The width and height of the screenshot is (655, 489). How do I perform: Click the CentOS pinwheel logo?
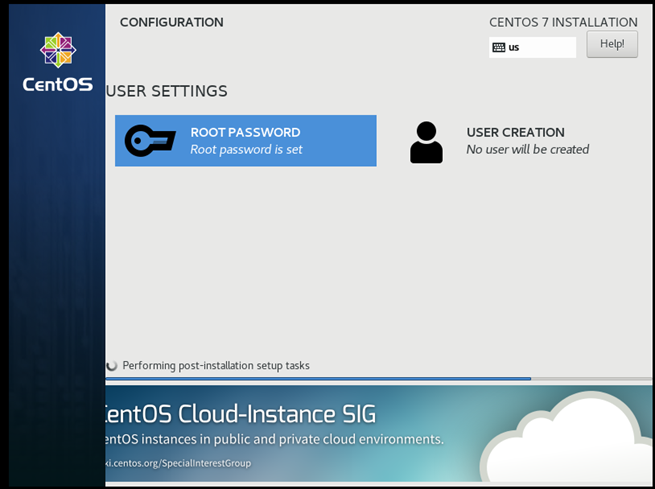tap(58, 50)
